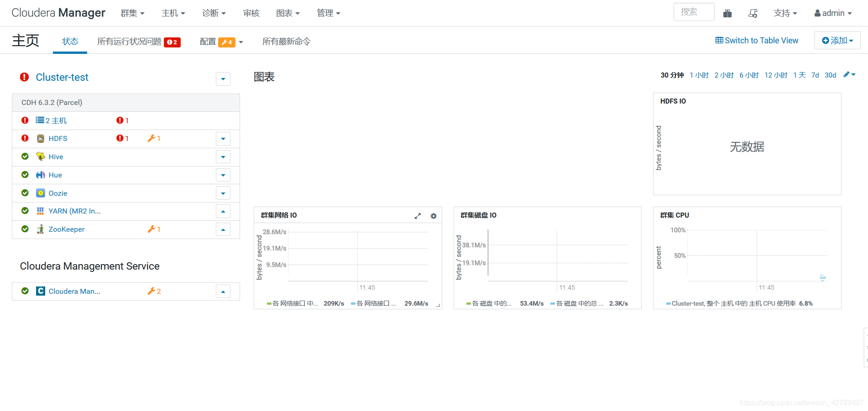Open the 支持 menu
The width and height of the screenshot is (868, 411).
click(785, 13)
